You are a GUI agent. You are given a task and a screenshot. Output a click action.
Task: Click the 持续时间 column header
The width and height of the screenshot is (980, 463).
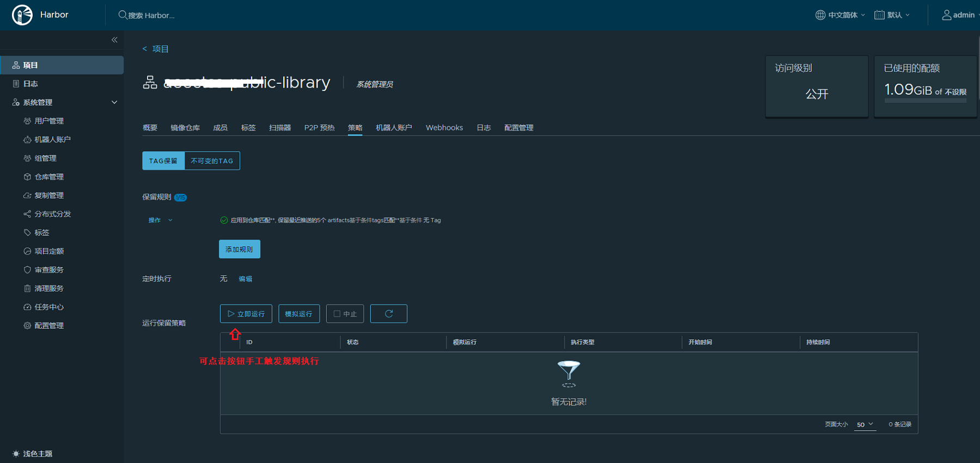818,342
